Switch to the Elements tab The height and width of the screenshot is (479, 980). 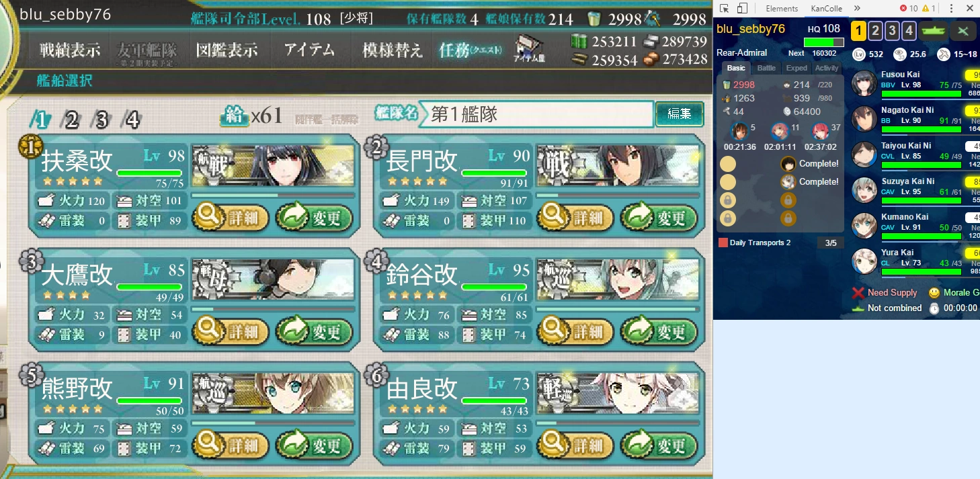[782, 9]
